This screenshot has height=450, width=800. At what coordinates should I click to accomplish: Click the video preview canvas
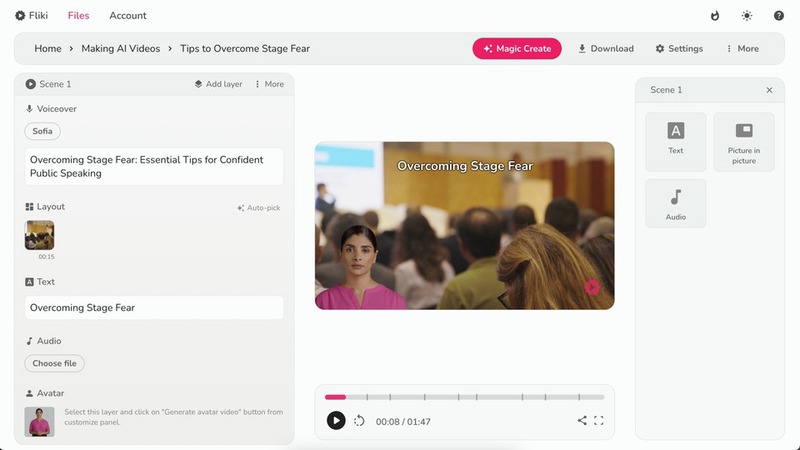[464, 226]
